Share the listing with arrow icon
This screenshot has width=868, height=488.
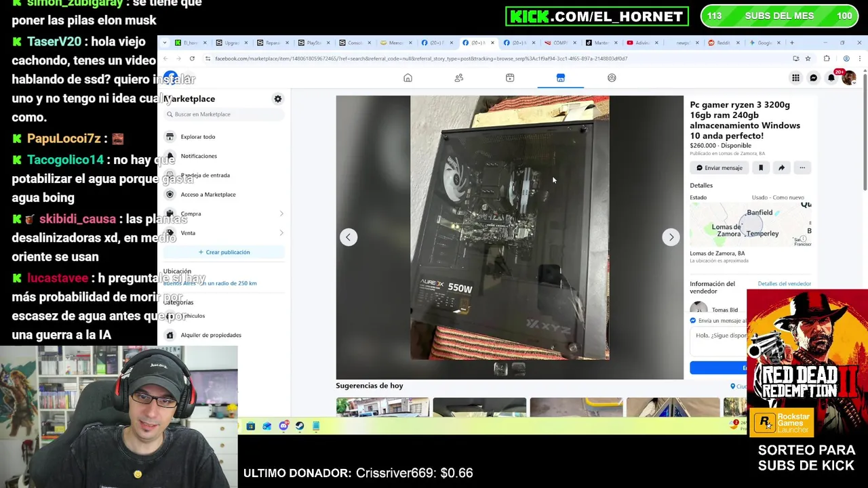[x=781, y=167]
